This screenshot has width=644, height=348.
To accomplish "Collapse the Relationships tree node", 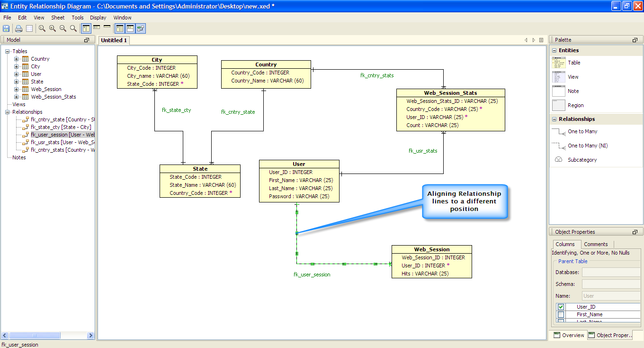I will tap(8, 112).
